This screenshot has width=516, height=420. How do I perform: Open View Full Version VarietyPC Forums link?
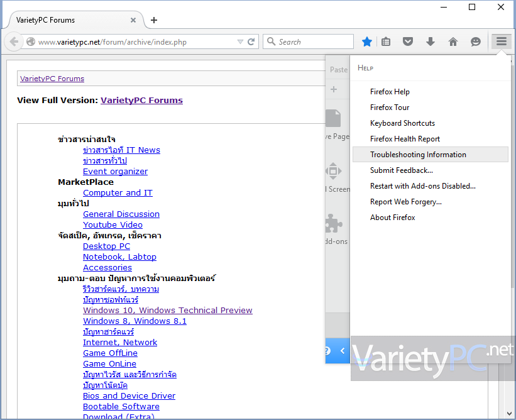pyautogui.click(x=141, y=101)
